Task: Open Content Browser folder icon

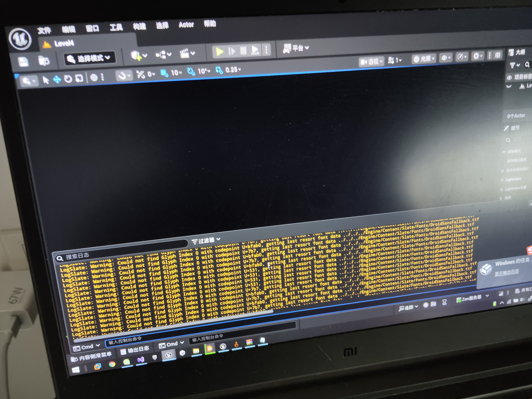Action: [x=44, y=61]
